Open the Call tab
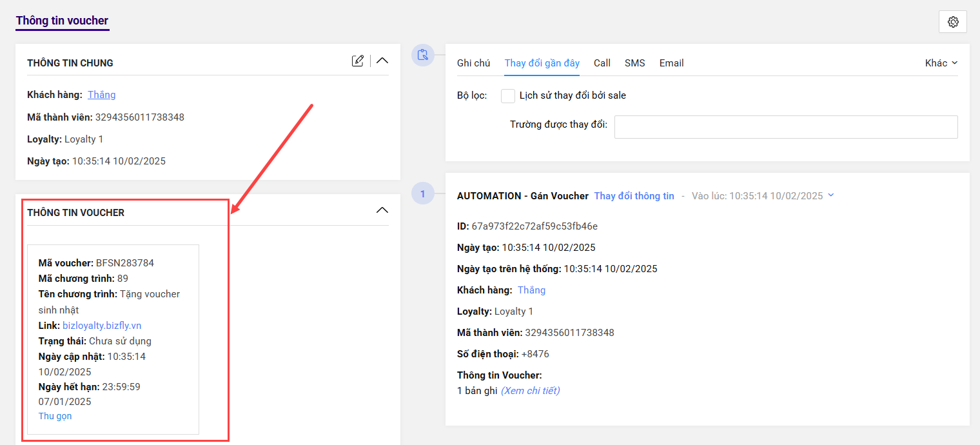Screen dimensions: 980x445 [602, 63]
